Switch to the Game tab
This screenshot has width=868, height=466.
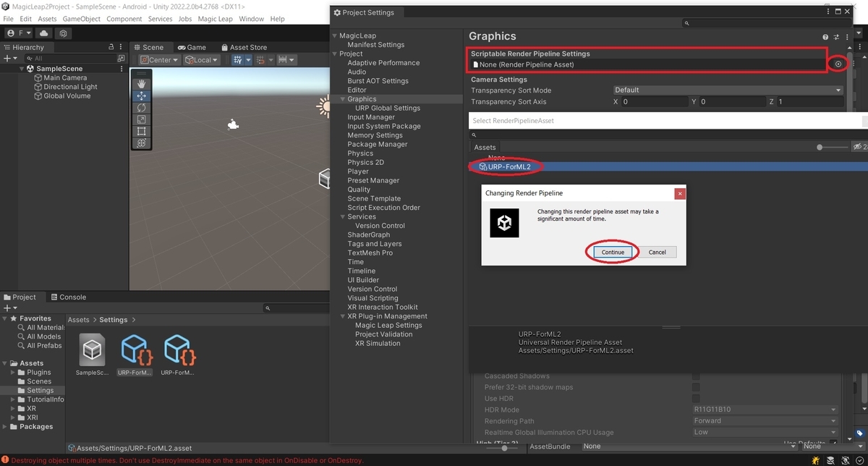tap(192, 47)
